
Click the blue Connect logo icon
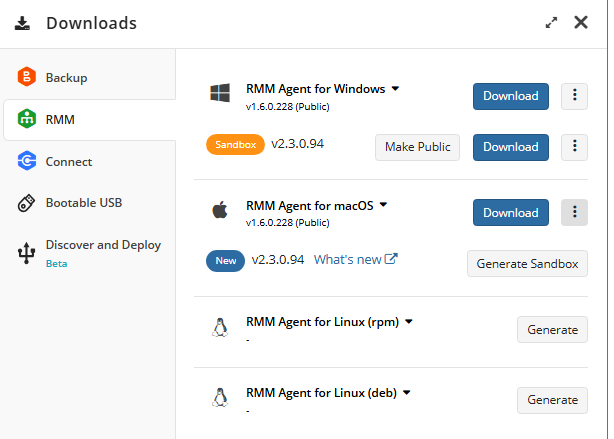[x=27, y=161]
